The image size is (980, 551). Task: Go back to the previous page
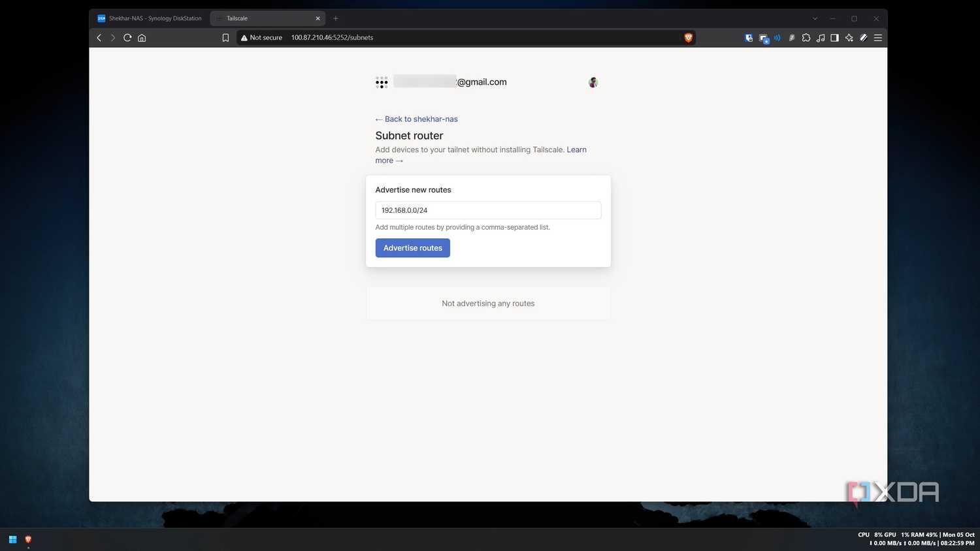pyautogui.click(x=99, y=38)
